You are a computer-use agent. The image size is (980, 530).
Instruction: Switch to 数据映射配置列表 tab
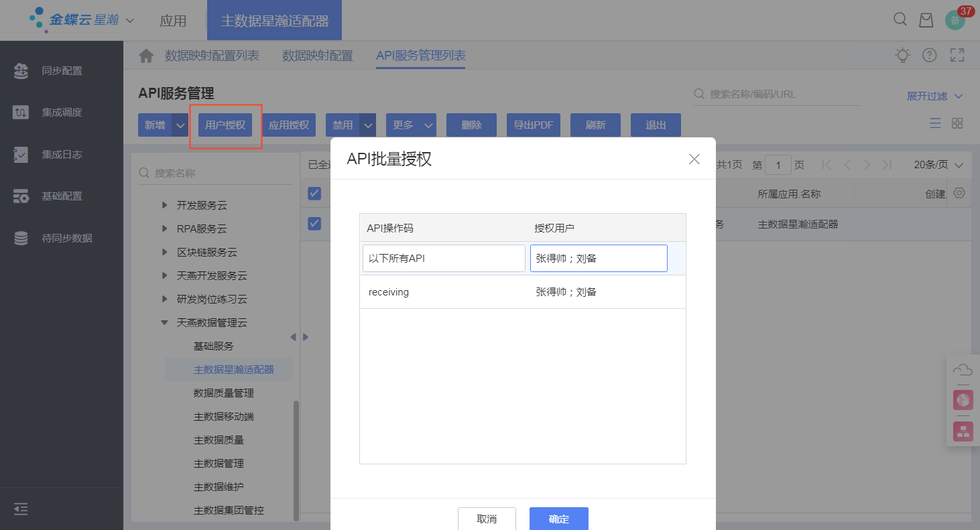pos(212,56)
